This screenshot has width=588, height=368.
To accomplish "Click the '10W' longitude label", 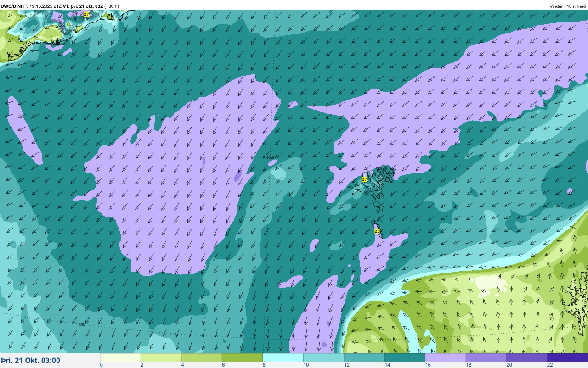I will [x=271, y=158].
